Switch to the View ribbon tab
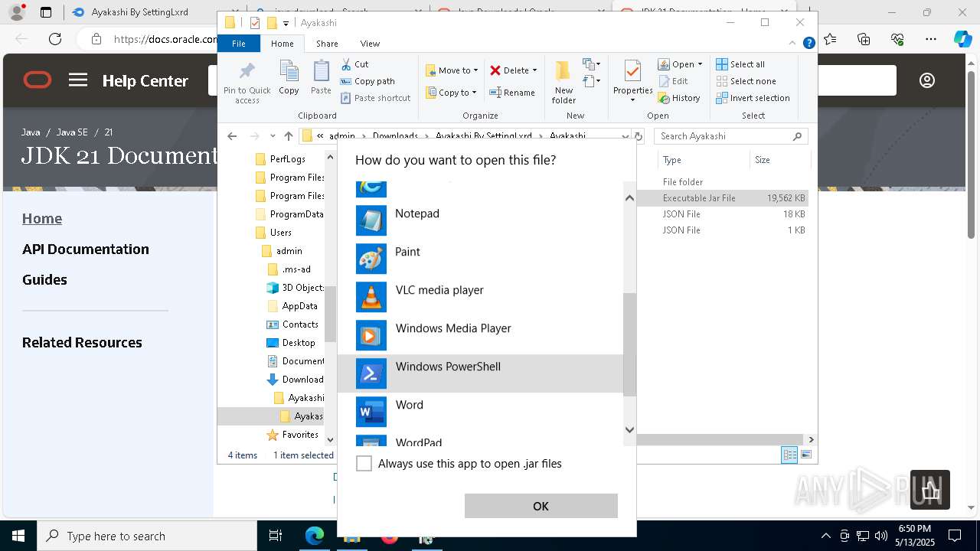This screenshot has height=551, width=980. click(370, 44)
